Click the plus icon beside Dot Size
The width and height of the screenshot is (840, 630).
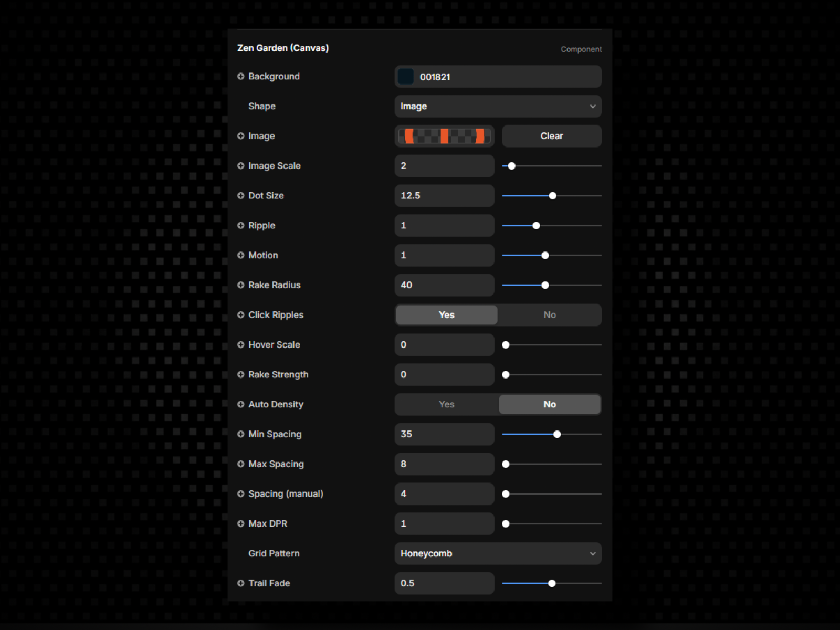tap(240, 196)
